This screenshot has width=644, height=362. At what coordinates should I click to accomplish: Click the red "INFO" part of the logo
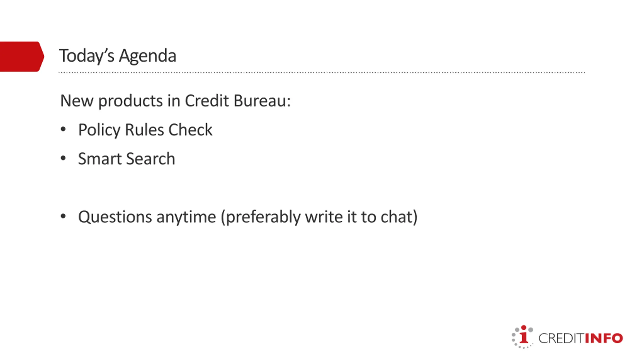[604, 338]
